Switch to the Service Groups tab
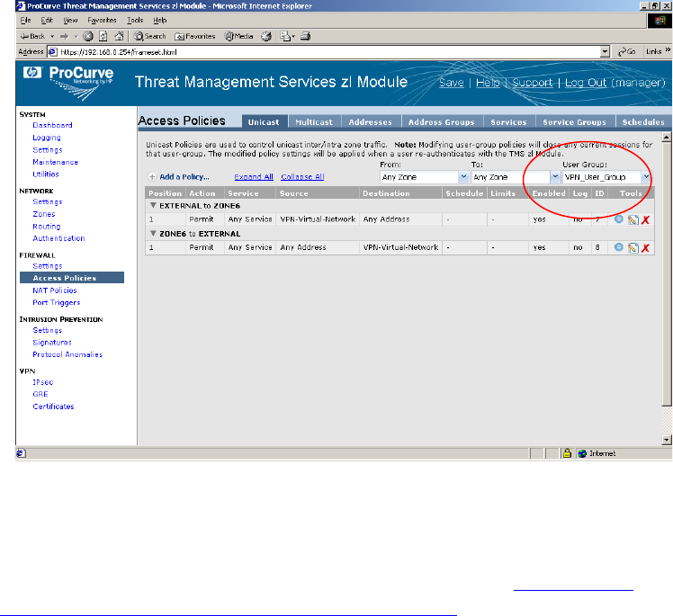This screenshot has height=616, width=673. (x=575, y=121)
